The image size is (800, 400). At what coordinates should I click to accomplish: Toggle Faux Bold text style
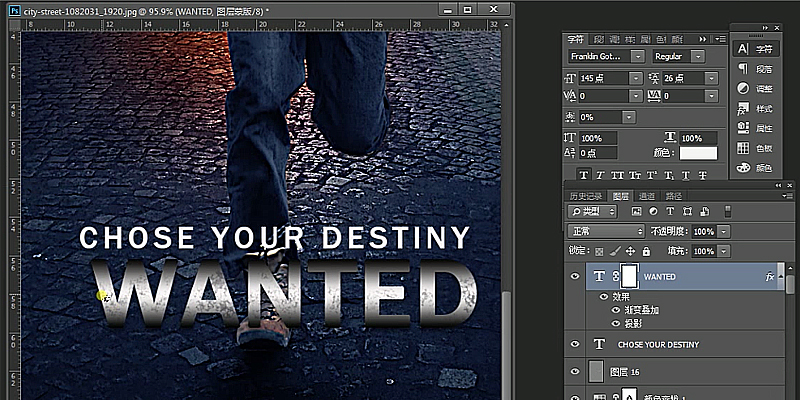tap(584, 175)
